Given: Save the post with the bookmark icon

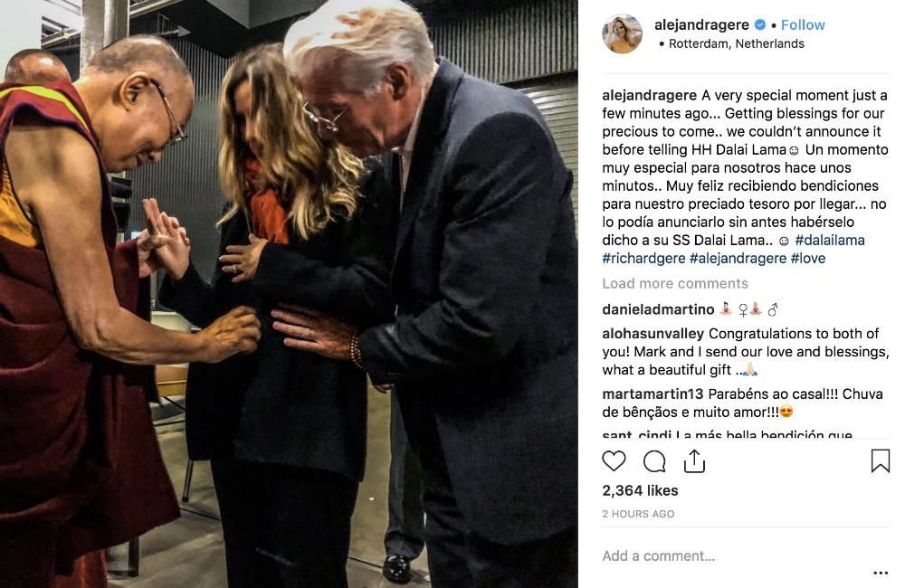Looking at the screenshot, I should (881, 461).
